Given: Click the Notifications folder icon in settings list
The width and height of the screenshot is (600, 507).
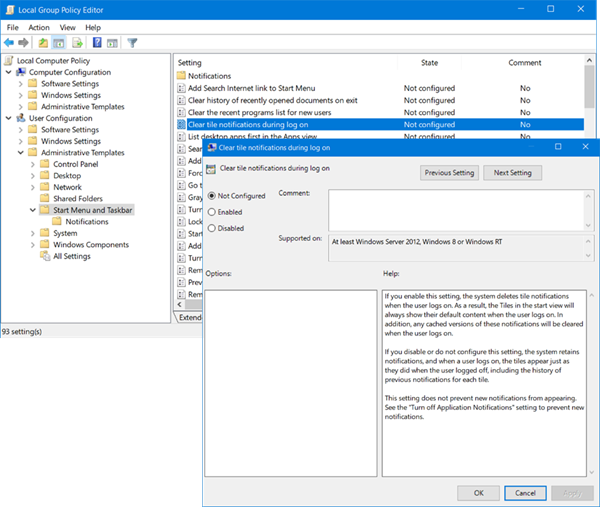Looking at the screenshot, I should point(181,75).
